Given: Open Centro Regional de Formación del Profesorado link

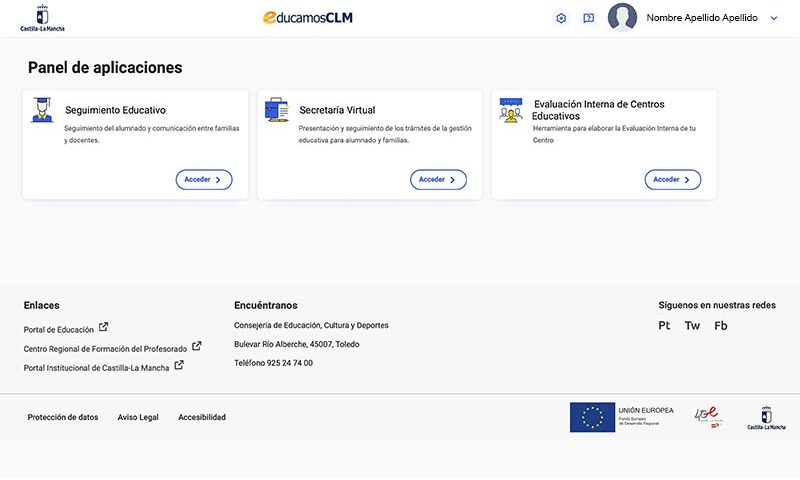Looking at the screenshot, I should coord(105,349).
